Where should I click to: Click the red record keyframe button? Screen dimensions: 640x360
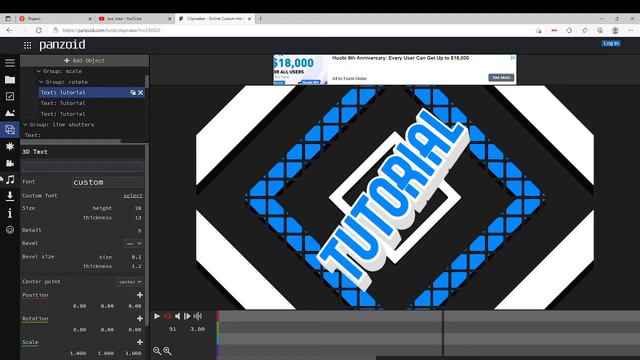click(x=167, y=316)
